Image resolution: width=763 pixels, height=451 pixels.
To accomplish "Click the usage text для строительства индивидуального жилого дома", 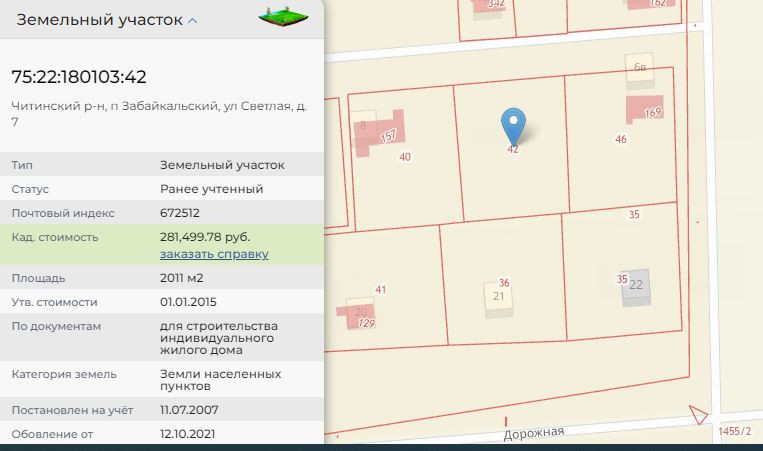I will tap(218, 338).
